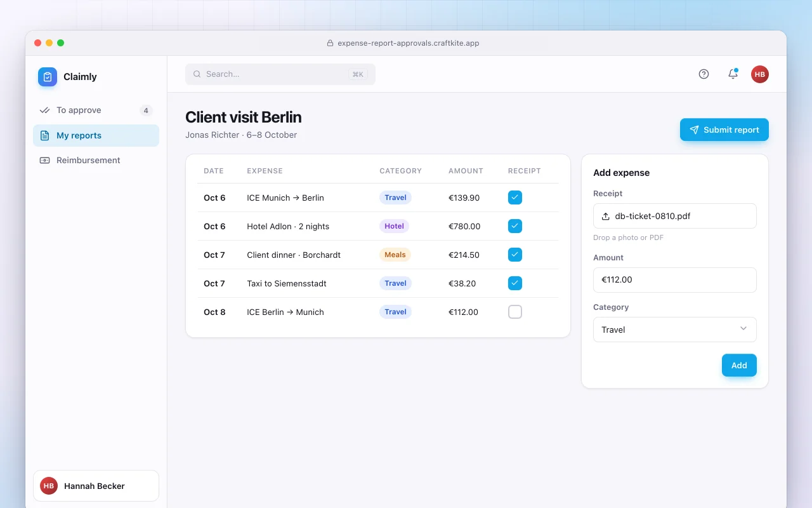Click the €214.50 amount
The image size is (812, 508).
pos(464,255)
